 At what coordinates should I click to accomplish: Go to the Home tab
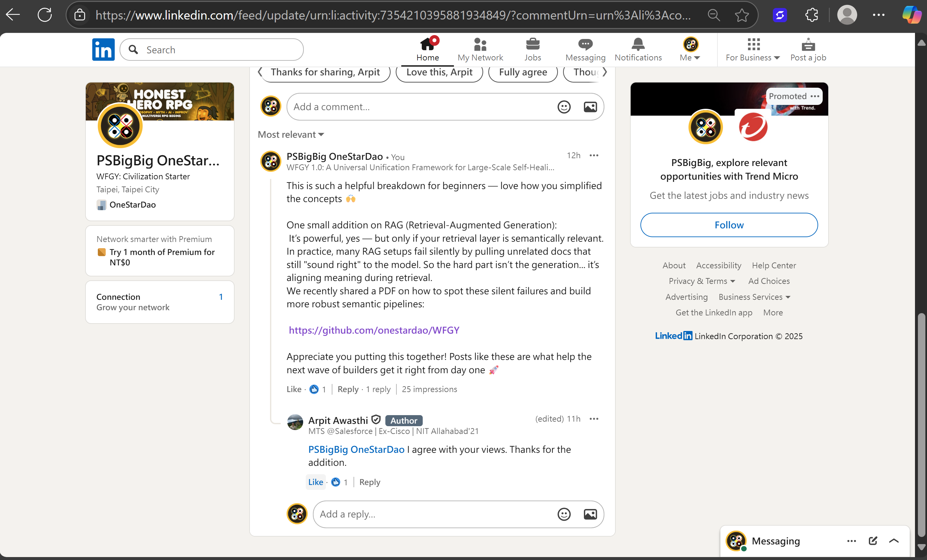click(427, 50)
